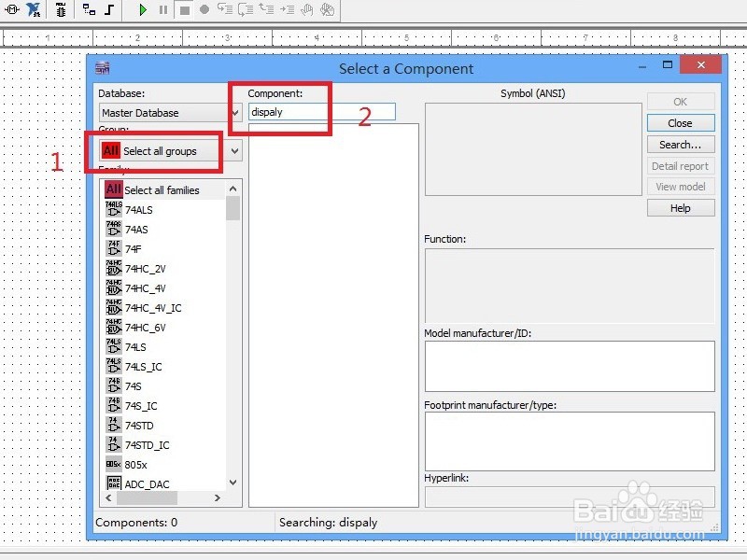
Task: Click the step into debug icon
Action: 225,9
